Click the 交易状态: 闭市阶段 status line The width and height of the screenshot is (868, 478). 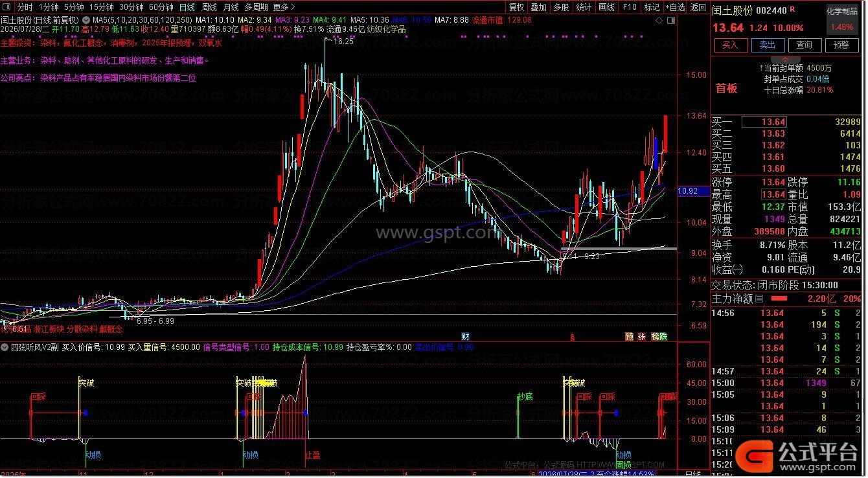coord(775,285)
